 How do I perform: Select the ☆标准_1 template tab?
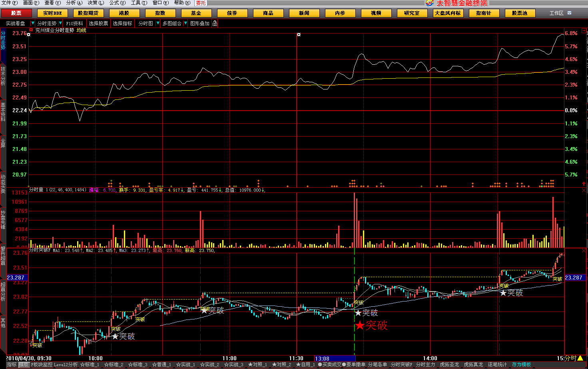90,365
